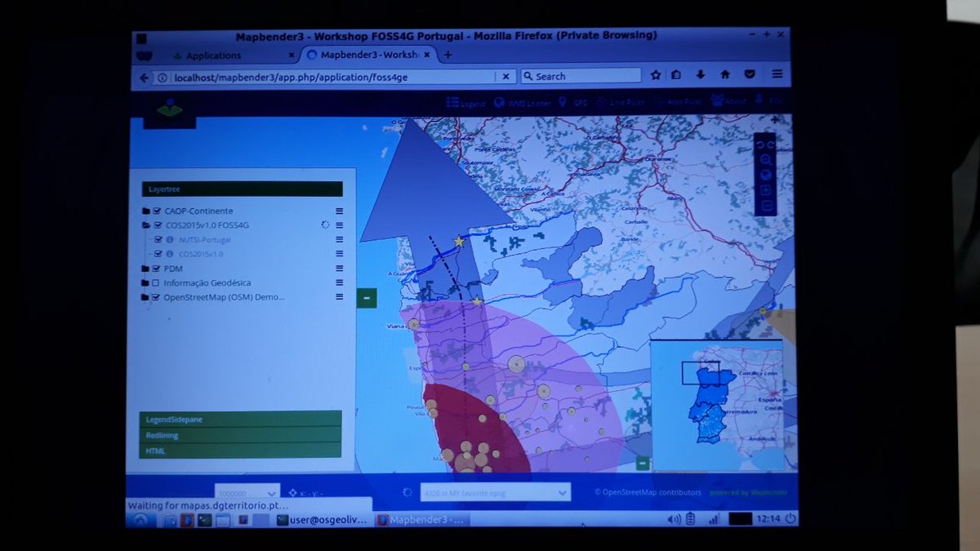Open the SRS epsg selector dropdown

pyautogui.click(x=495, y=492)
